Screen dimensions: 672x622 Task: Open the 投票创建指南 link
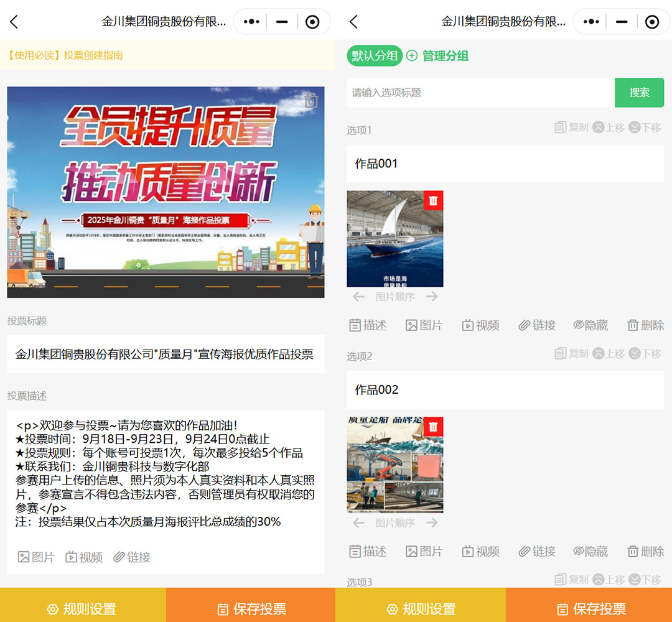[x=65, y=55]
